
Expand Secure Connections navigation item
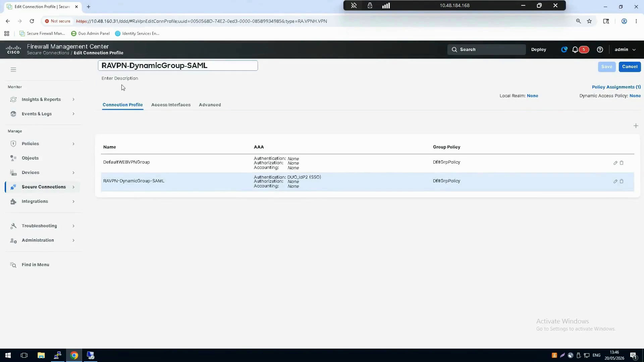tap(43, 187)
